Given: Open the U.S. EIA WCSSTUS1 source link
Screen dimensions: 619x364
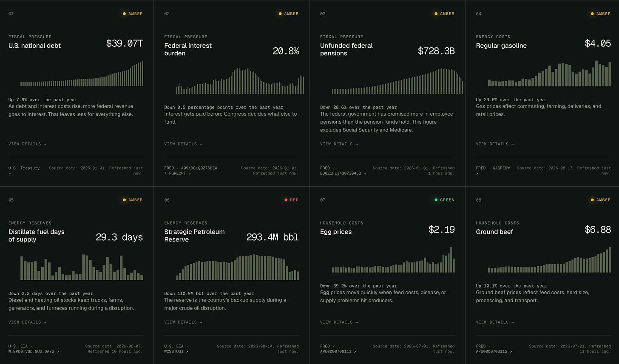Looking at the screenshot, I should click(176, 349).
